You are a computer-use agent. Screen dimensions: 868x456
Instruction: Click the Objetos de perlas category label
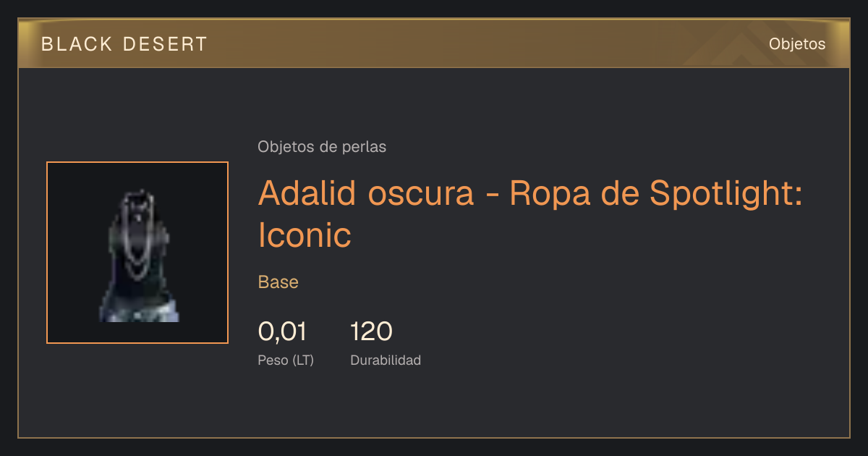click(x=322, y=147)
